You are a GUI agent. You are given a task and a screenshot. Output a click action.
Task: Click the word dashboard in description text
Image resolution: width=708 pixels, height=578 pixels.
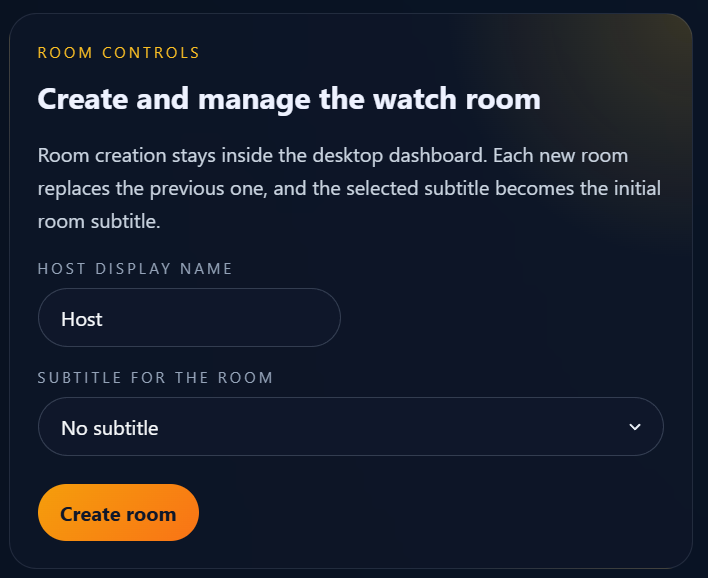coord(438,155)
